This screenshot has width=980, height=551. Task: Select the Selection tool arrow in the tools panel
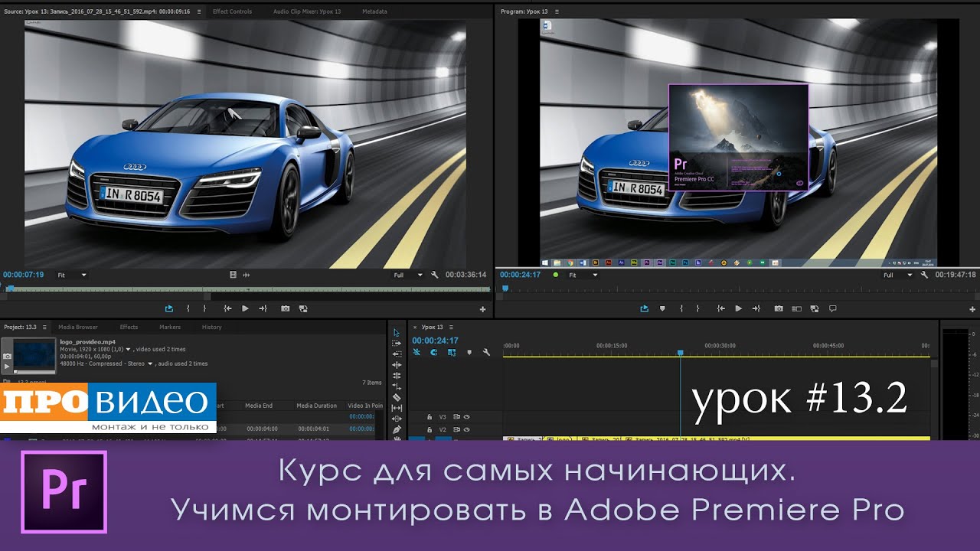pyautogui.click(x=397, y=332)
